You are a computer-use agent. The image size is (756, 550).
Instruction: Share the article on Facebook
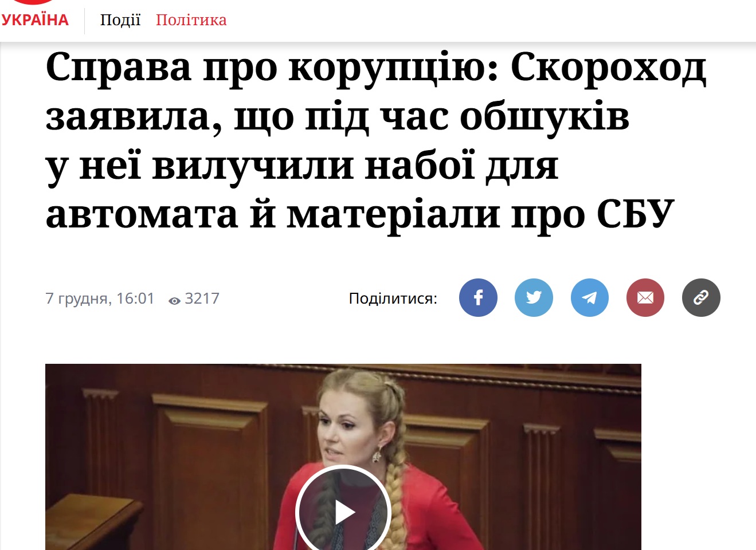pos(478,298)
